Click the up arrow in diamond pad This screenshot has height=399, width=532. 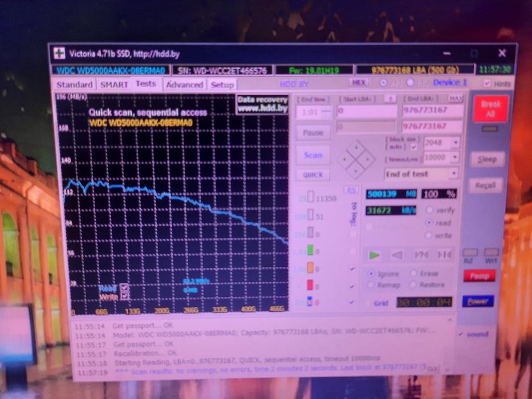356,148
